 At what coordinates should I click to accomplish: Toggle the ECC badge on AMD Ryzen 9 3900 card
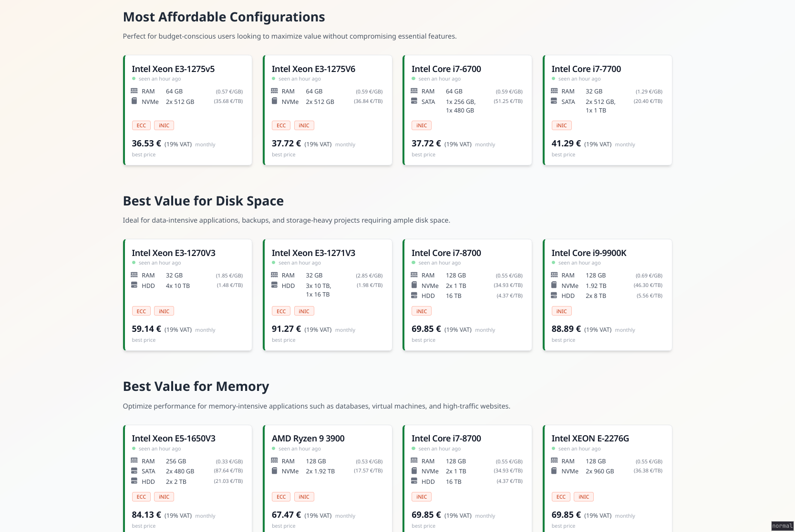(x=281, y=496)
